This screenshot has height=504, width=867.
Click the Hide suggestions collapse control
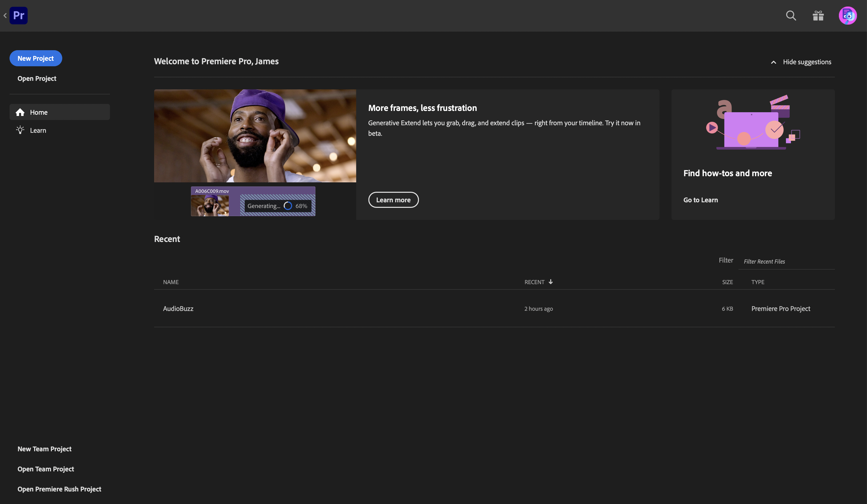click(774, 62)
